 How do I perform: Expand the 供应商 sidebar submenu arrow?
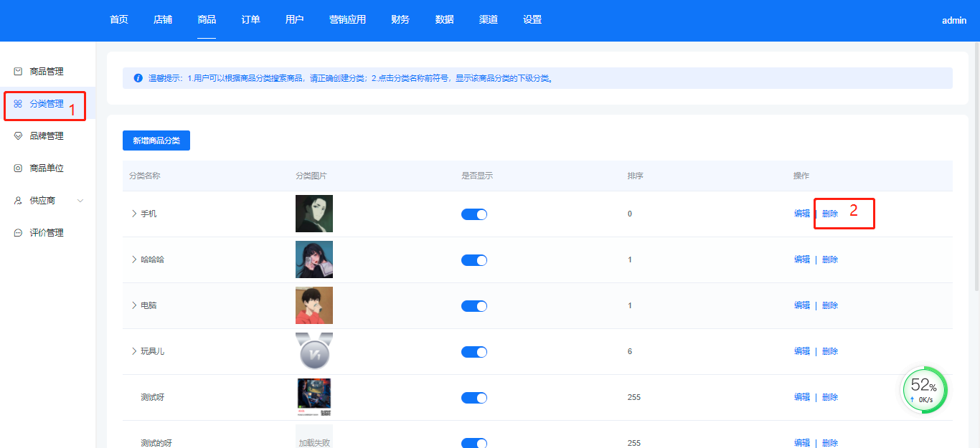point(80,201)
